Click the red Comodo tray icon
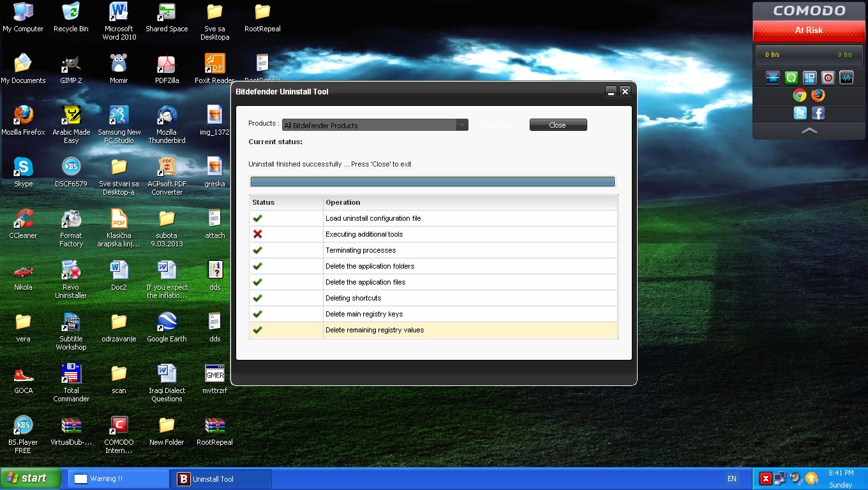The image size is (868, 490). point(765,479)
